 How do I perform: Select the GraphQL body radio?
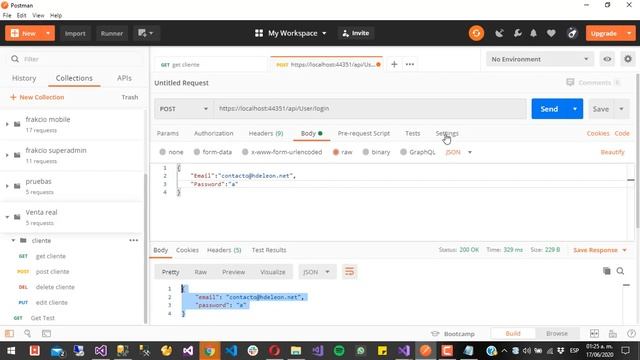(x=403, y=152)
